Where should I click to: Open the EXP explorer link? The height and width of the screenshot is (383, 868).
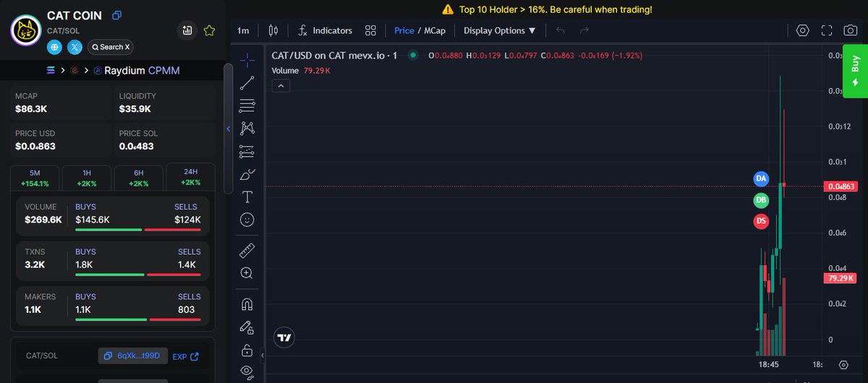(185, 356)
